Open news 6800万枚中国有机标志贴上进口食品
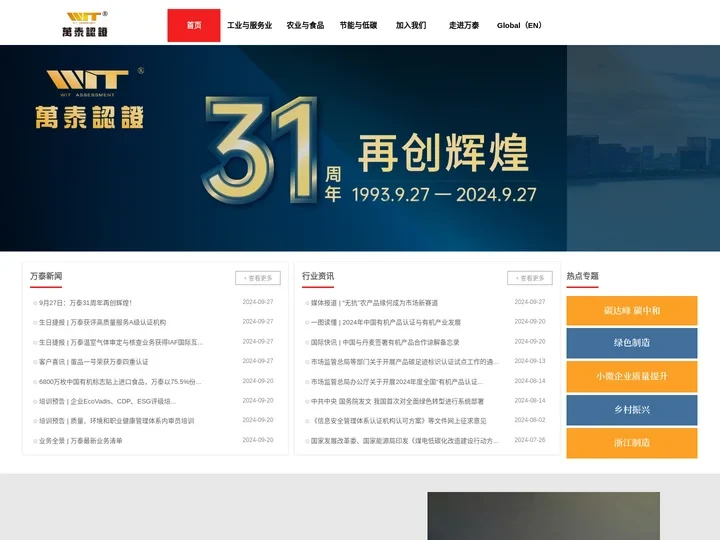 coord(120,382)
